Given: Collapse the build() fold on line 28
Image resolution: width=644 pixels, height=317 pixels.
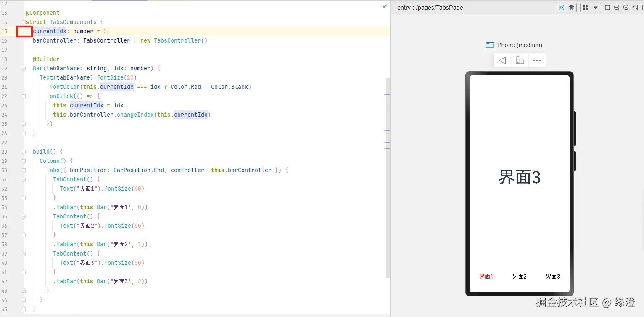Looking at the screenshot, I should [24, 152].
